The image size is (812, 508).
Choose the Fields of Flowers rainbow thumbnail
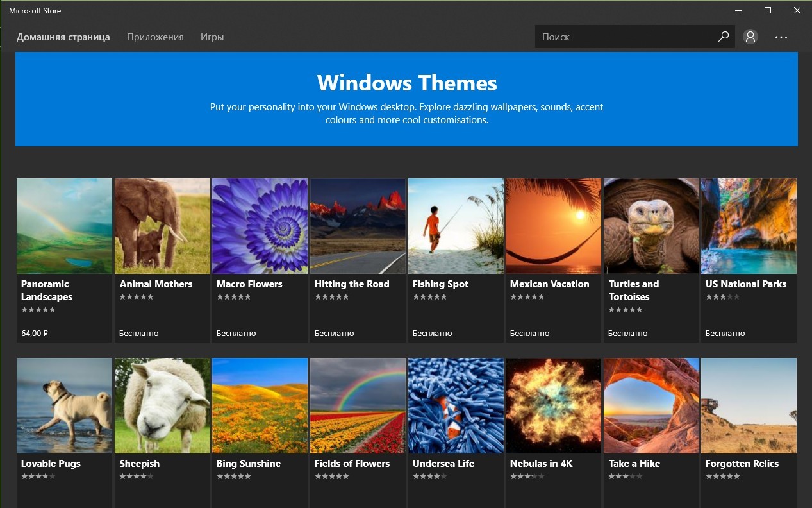pyautogui.click(x=358, y=406)
